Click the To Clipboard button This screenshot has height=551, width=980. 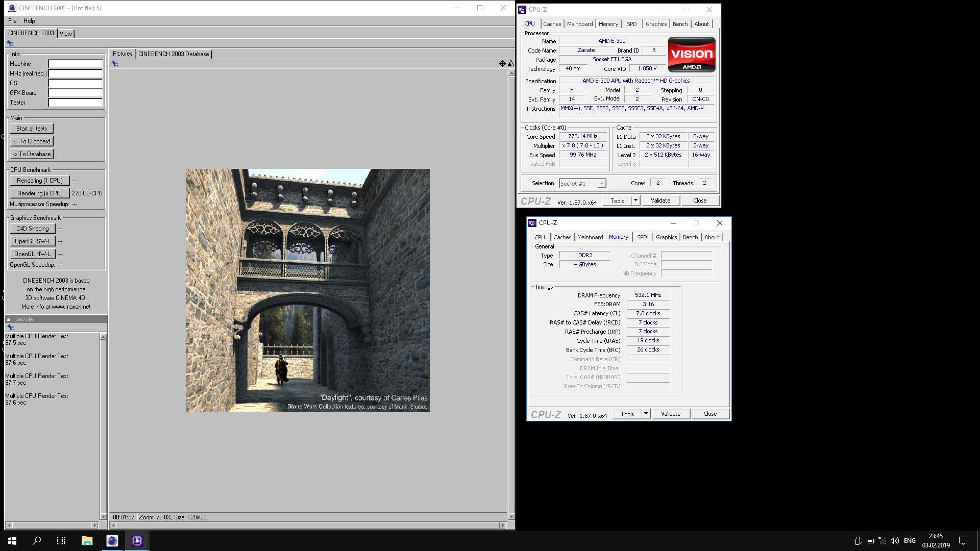[x=32, y=141]
